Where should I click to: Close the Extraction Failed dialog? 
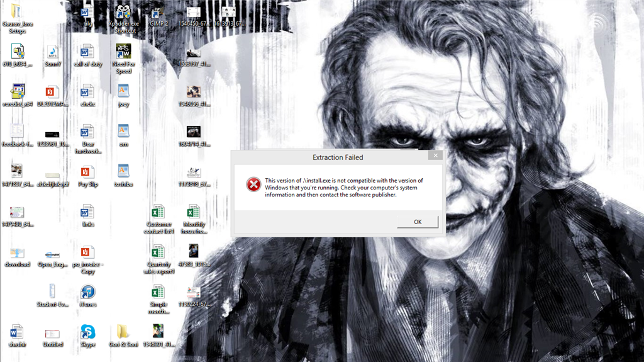[x=435, y=155]
